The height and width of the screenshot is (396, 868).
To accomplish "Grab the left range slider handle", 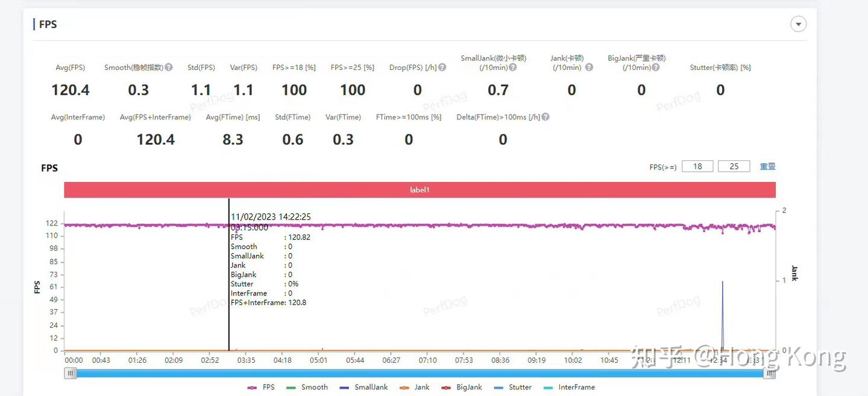I will tap(71, 373).
